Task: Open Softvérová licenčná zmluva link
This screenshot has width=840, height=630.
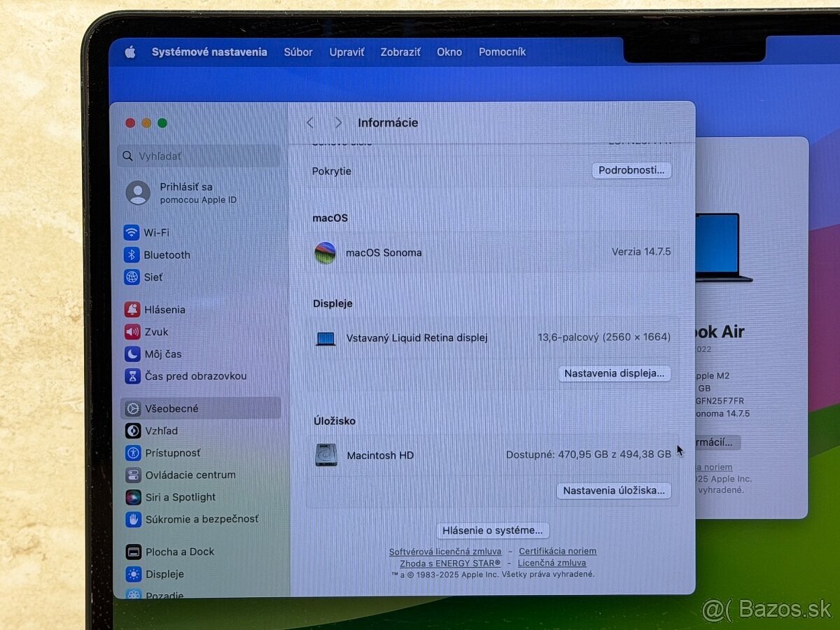Action: click(x=445, y=552)
